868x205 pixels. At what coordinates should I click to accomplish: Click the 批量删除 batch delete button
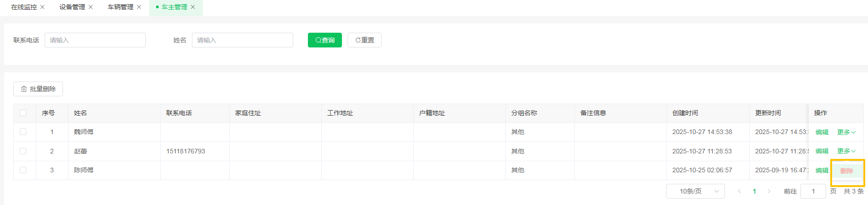38,89
